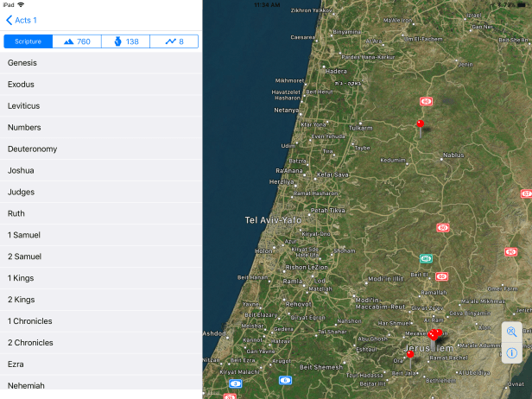The image size is (532, 399).
Task: Open the map info button
Action: pyautogui.click(x=511, y=352)
